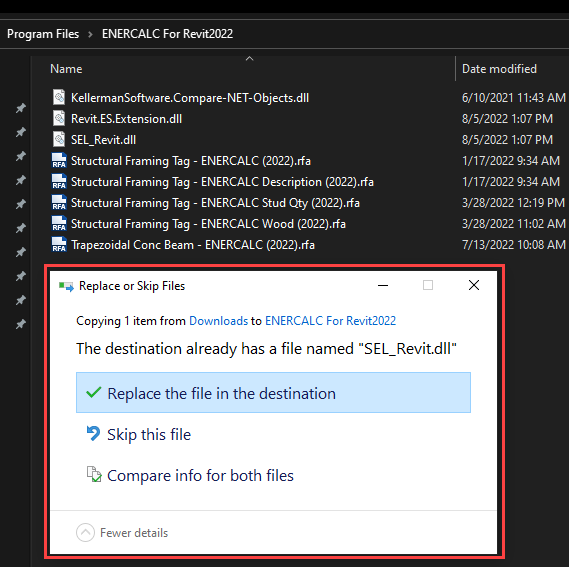The image size is (569, 567).
Task: Click the compare files icon in the dialog
Action: [x=94, y=474]
